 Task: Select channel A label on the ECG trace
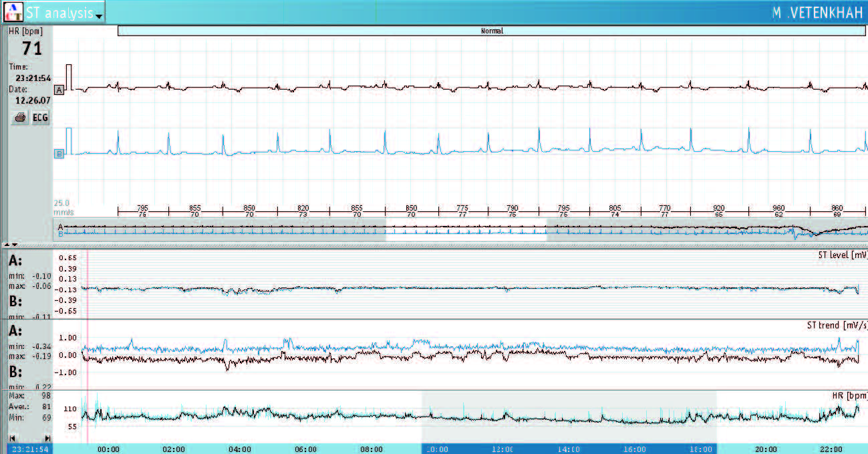click(x=59, y=90)
